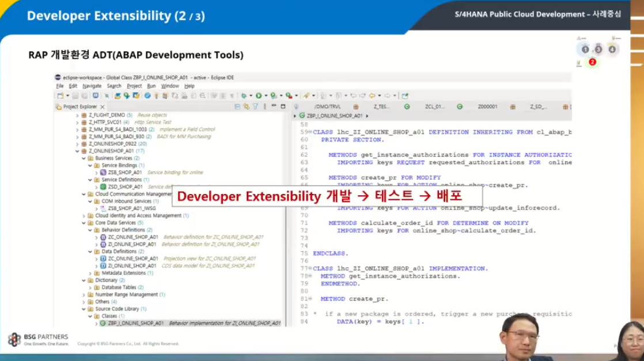Viewport: 644px width, 361px height.
Task: Click ZBP_I_ONLINE_SHOP_A01 in editor breadcrumb
Action: (334, 116)
